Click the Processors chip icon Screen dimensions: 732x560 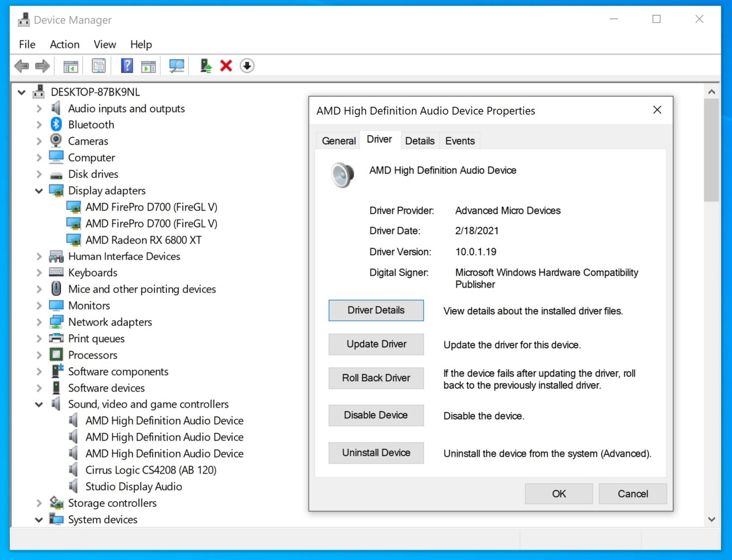pyautogui.click(x=56, y=355)
